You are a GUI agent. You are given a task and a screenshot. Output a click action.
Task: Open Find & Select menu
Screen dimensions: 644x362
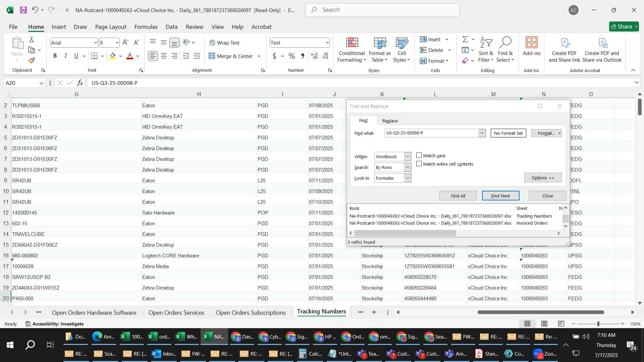[505, 50]
